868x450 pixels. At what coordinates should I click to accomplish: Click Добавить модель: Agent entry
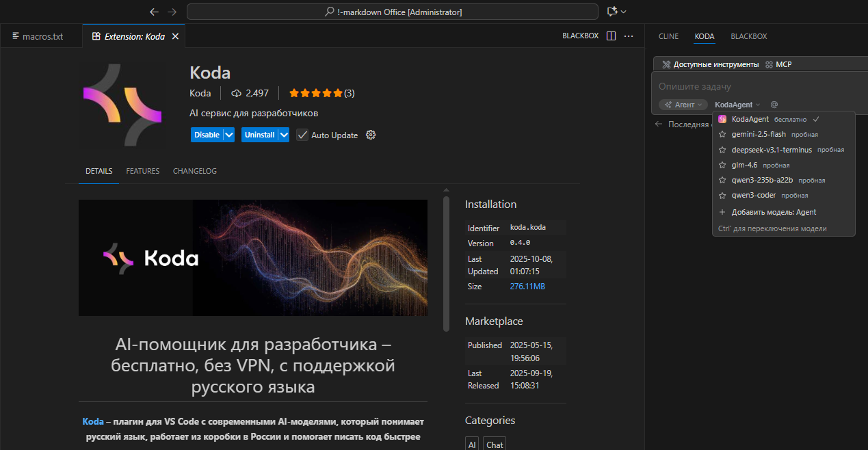coord(784,212)
